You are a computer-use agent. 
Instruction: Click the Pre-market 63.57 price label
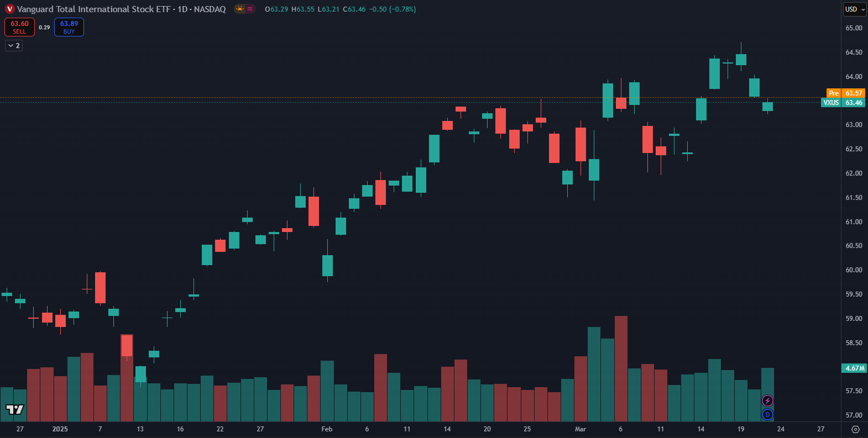[845, 93]
